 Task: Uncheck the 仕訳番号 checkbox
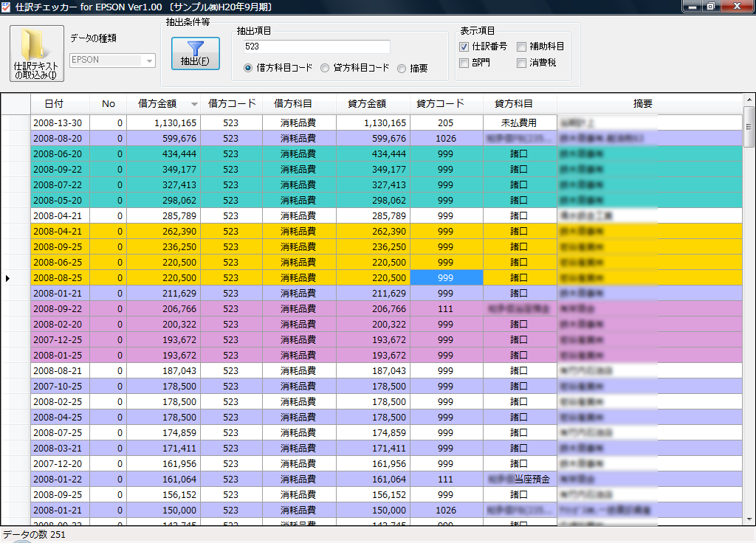[464, 46]
